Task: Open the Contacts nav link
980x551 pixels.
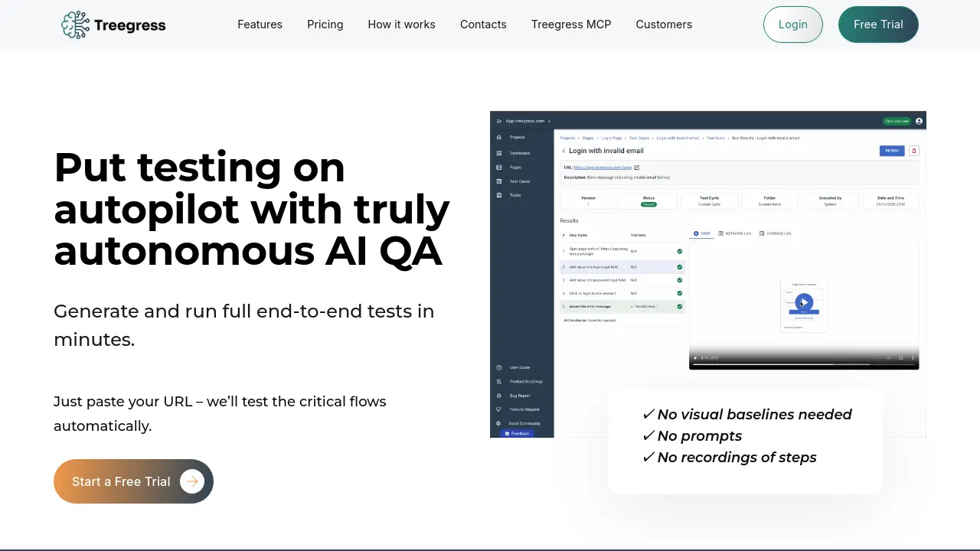Action: tap(483, 24)
